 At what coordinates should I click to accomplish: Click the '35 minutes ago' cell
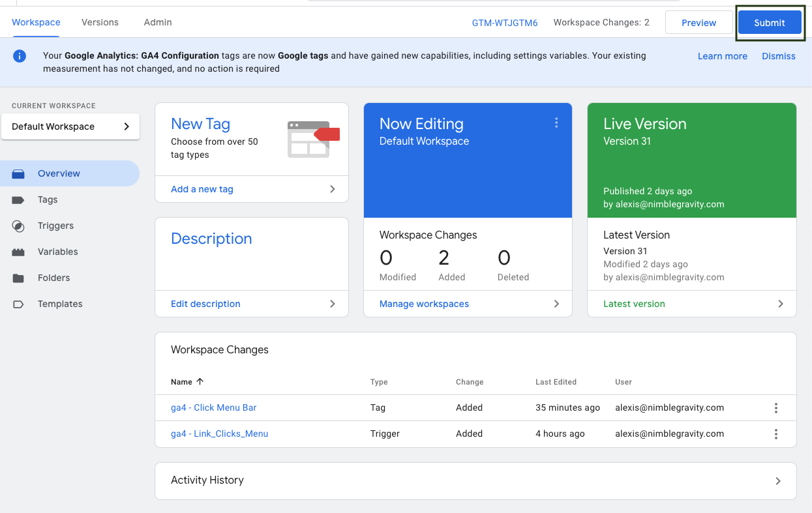tap(567, 407)
